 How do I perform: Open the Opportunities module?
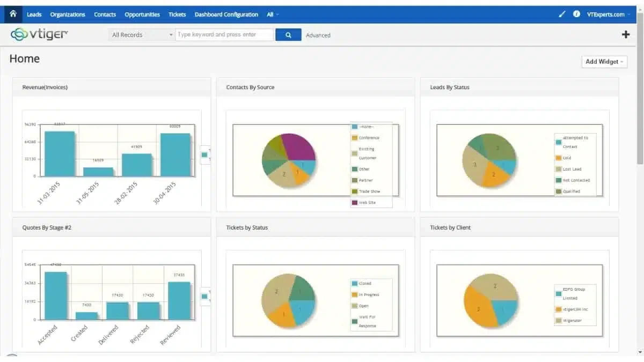[142, 14]
